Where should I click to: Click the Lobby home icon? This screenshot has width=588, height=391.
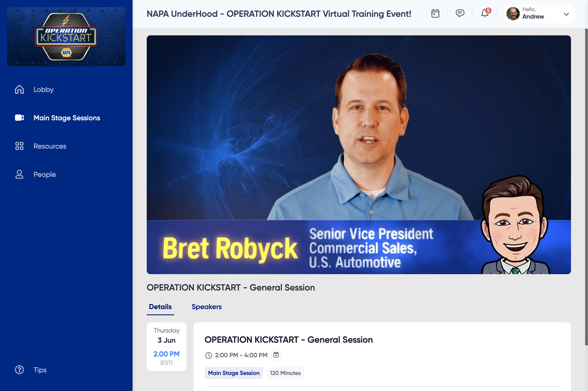tap(19, 90)
